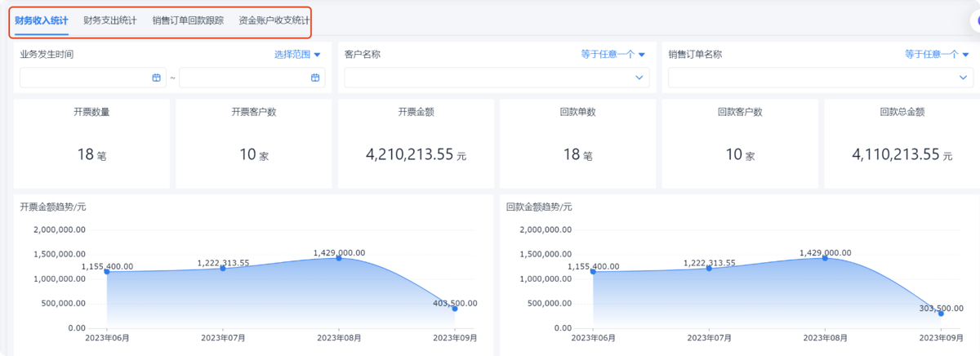
Task: Click the 开票客户数 10家 card
Action: point(253,143)
